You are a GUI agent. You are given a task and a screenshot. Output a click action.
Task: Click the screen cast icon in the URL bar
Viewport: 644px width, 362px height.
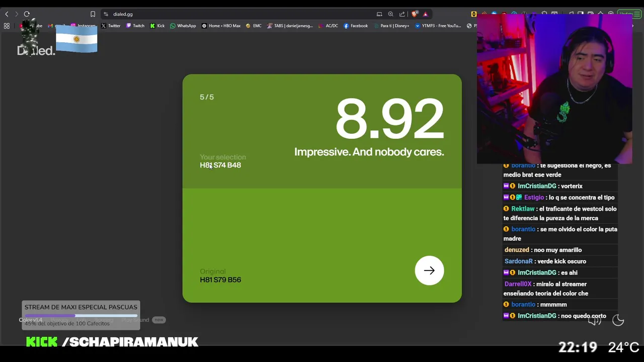tap(379, 14)
